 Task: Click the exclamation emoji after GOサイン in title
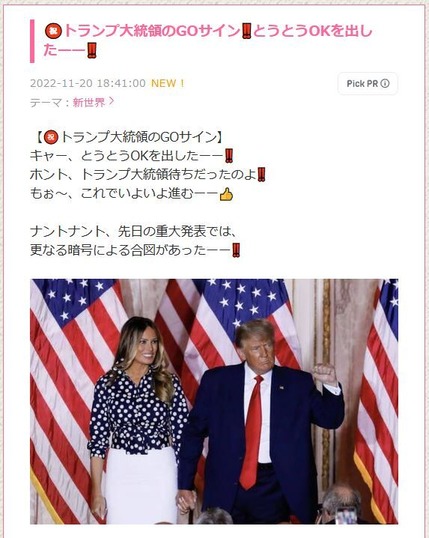(x=246, y=31)
